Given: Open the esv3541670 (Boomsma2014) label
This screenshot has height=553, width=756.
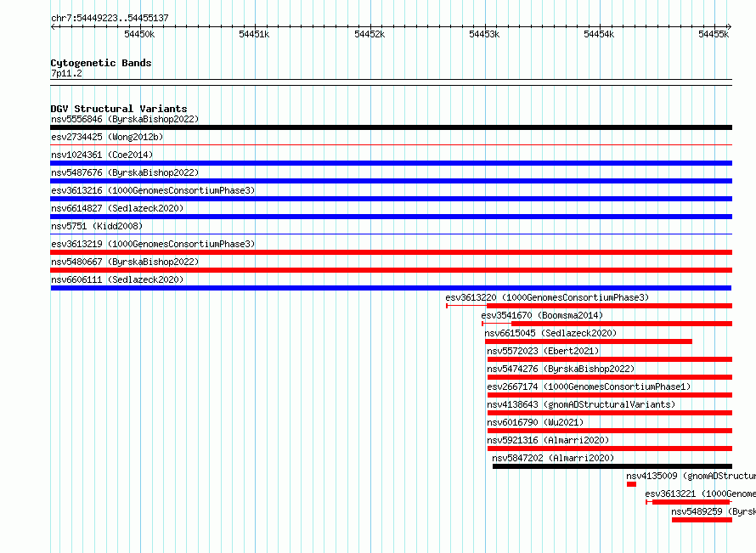Looking at the screenshot, I should [542, 315].
